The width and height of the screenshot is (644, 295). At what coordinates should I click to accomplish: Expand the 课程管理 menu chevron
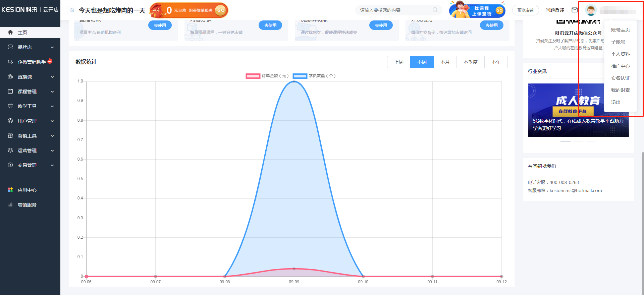tap(52, 92)
